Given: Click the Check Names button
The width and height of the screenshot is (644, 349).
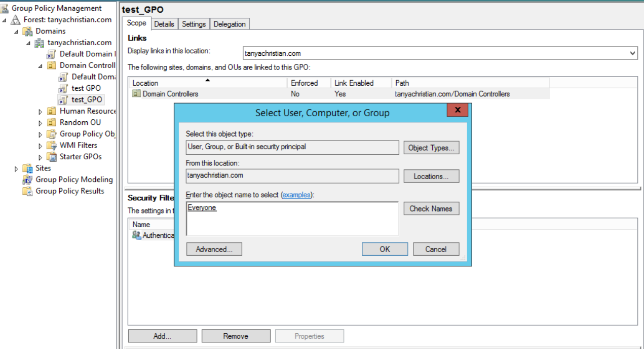Looking at the screenshot, I should click(431, 208).
